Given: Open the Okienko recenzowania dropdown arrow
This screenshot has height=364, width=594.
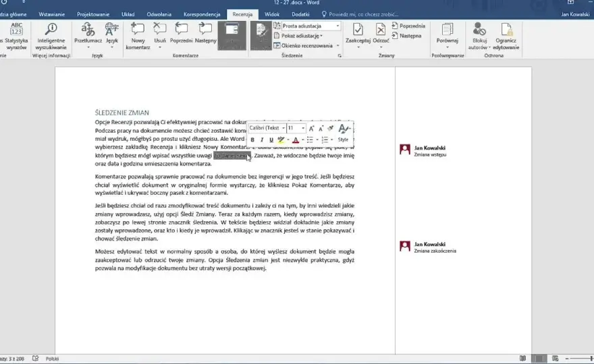Looking at the screenshot, I should pyautogui.click(x=338, y=45).
